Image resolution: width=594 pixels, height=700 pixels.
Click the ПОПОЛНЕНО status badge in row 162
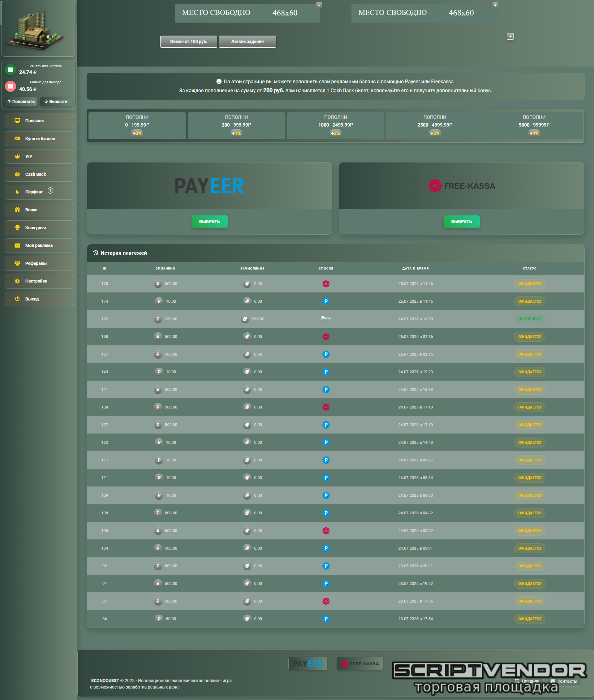529,319
